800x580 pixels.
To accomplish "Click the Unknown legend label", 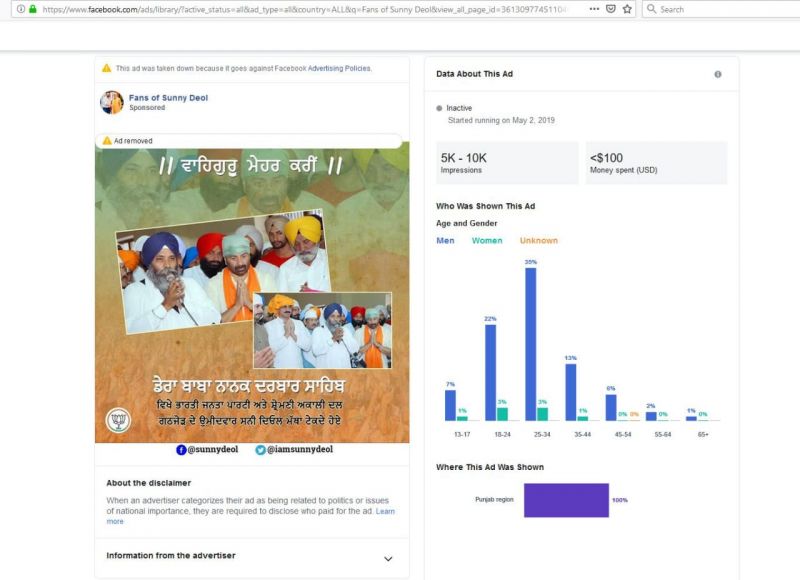I will pyautogui.click(x=538, y=240).
